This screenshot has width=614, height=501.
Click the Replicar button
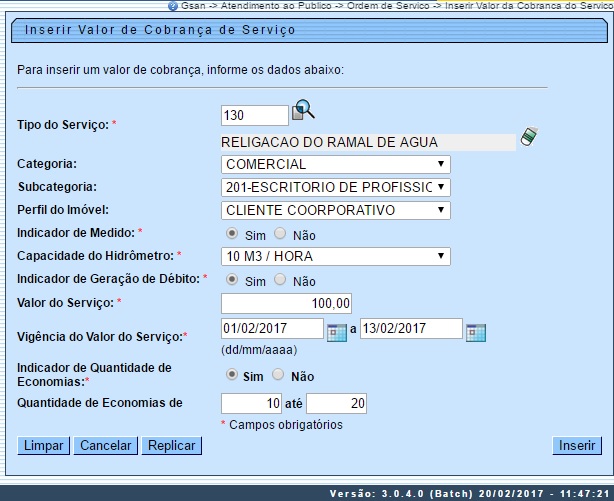pyautogui.click(x=171, y=446)
